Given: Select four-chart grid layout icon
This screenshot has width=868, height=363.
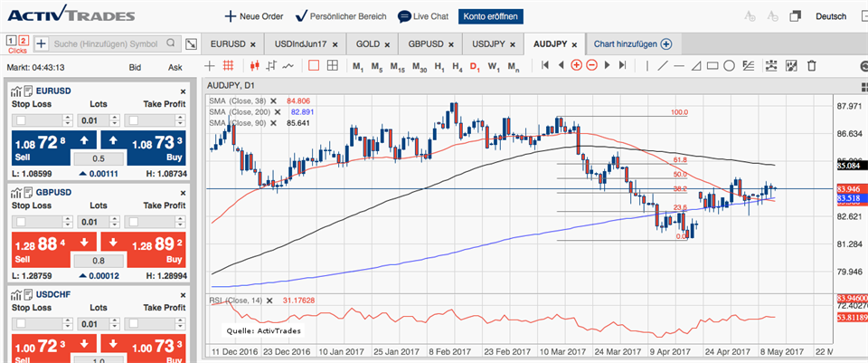Looking at the screenshot, I should [x=332, y=66].
